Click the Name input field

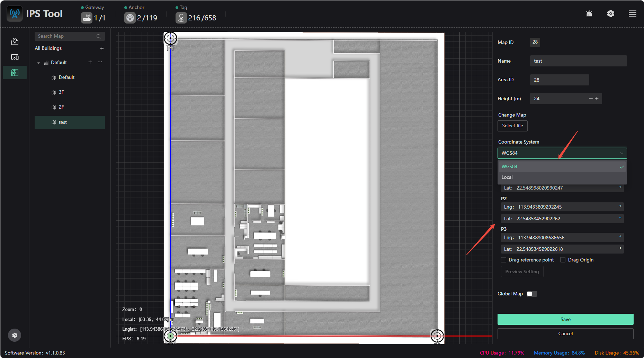coord(578,61)
